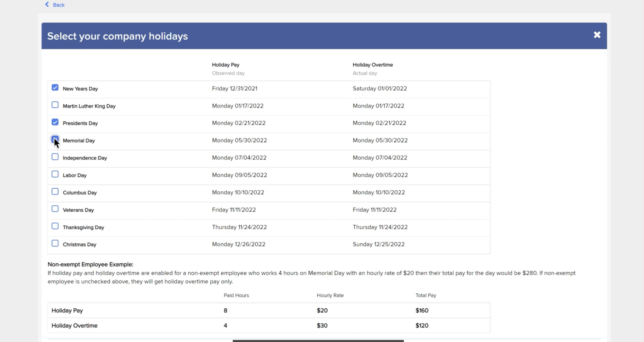Close the company holidays dialog
This screenshot has height=342, width=644.
point(597,35)
